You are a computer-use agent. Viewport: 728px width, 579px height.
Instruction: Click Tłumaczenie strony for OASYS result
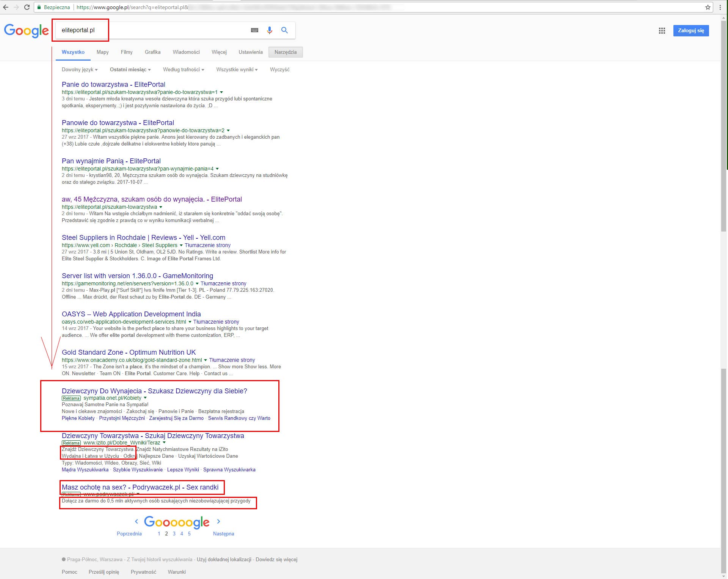pyautogui.click(x=216, y=322)
